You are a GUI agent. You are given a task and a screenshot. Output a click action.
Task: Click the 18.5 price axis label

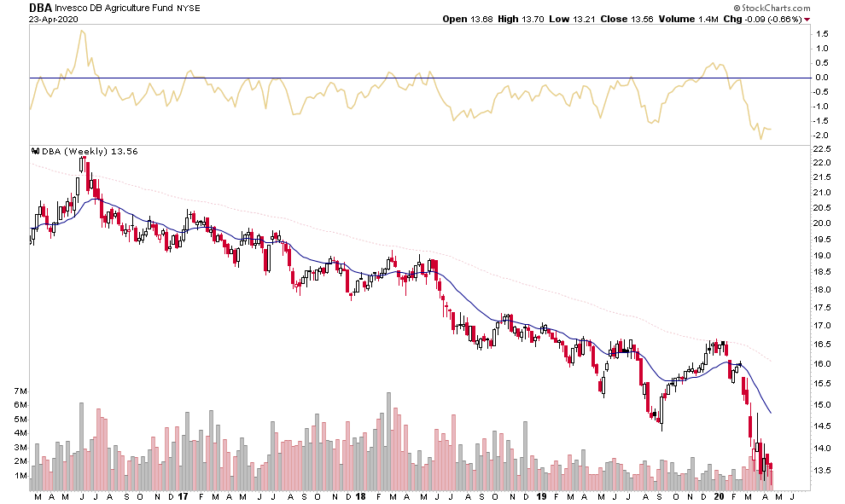(822, 272)
